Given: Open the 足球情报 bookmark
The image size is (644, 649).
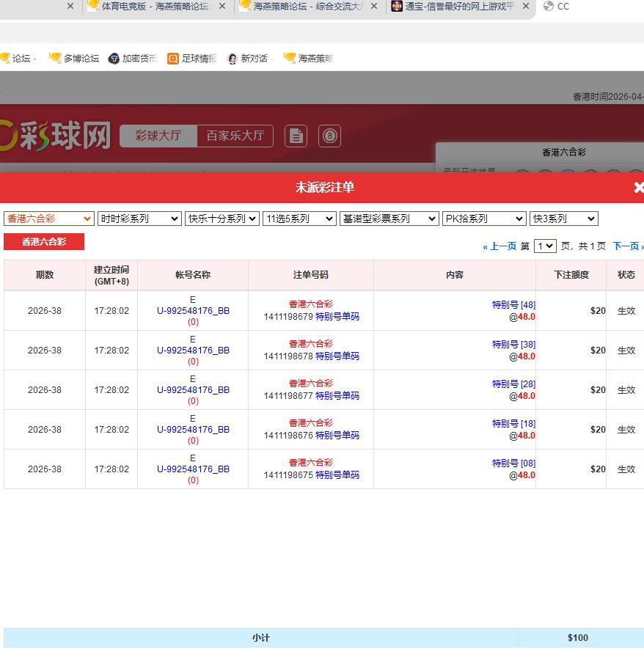Looking at the screenshot, I should [x=191, y=59].
